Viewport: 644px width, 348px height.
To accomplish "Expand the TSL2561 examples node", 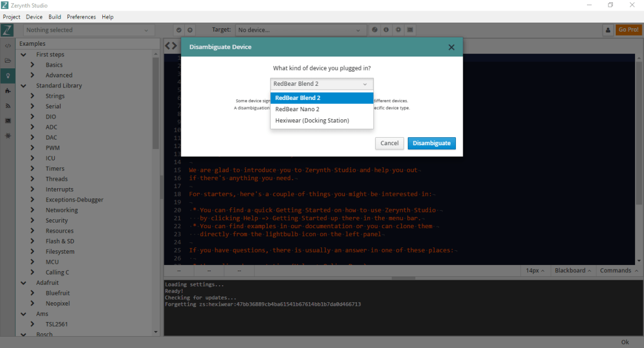I will [32, 324].
